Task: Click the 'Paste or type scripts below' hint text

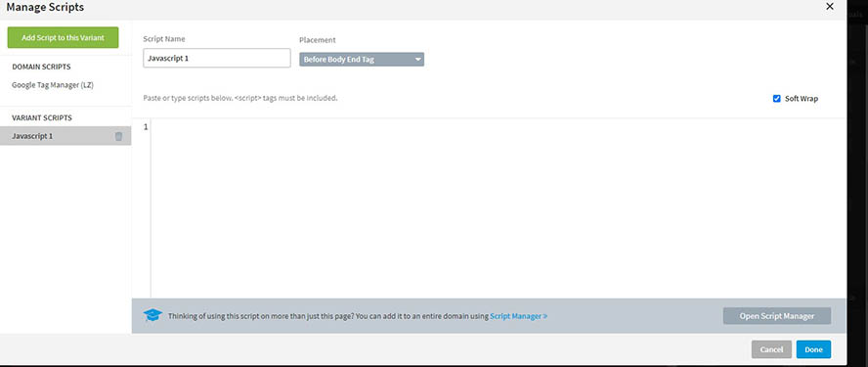Action: 240,98
